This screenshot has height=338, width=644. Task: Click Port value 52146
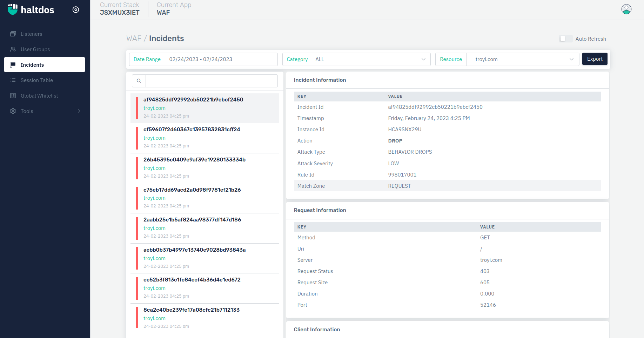488,305
